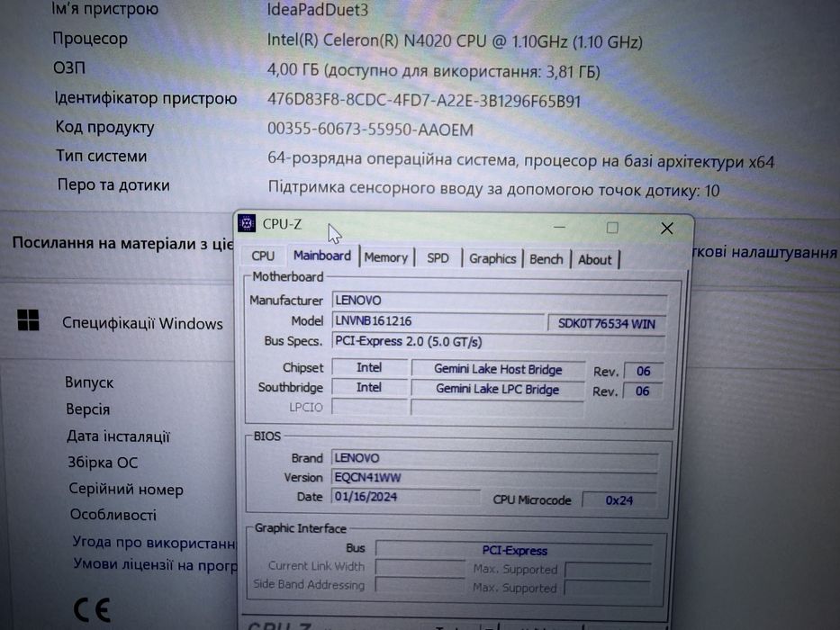
Task: Select the Тип системи 64-розрядна value
Action: (520, 159)
